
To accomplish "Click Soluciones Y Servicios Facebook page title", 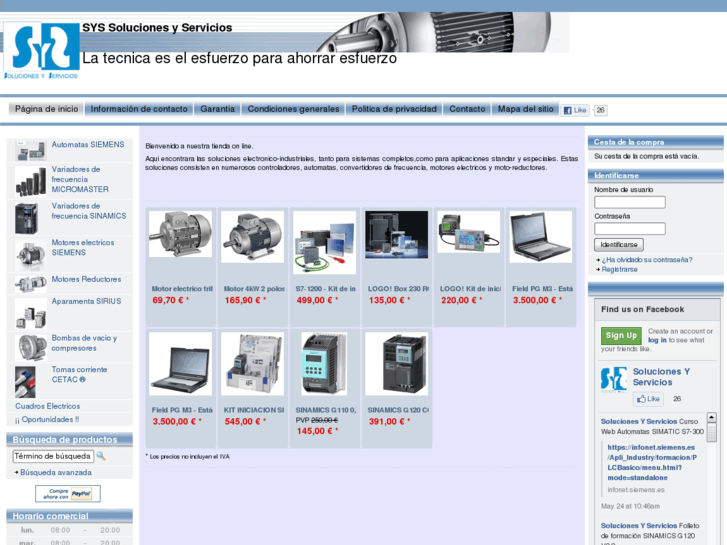I will coord(662,377).
